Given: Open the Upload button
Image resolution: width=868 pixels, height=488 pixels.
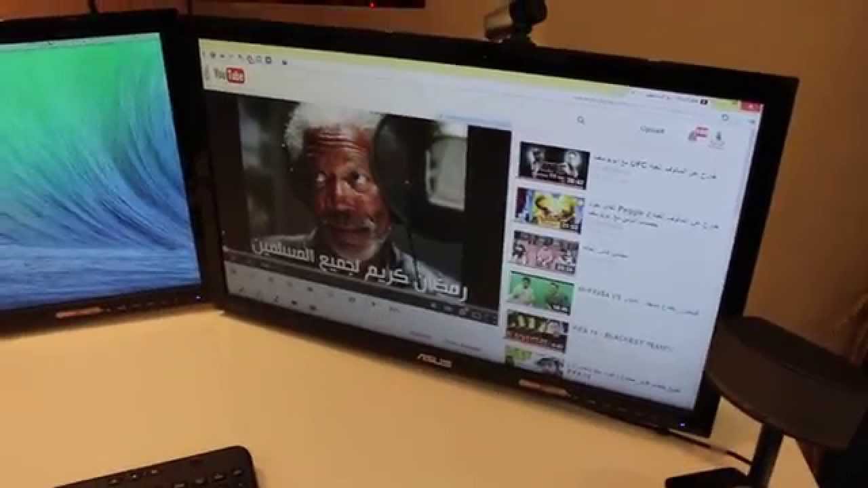Looking at the screenshot, I should pos(652,130).
